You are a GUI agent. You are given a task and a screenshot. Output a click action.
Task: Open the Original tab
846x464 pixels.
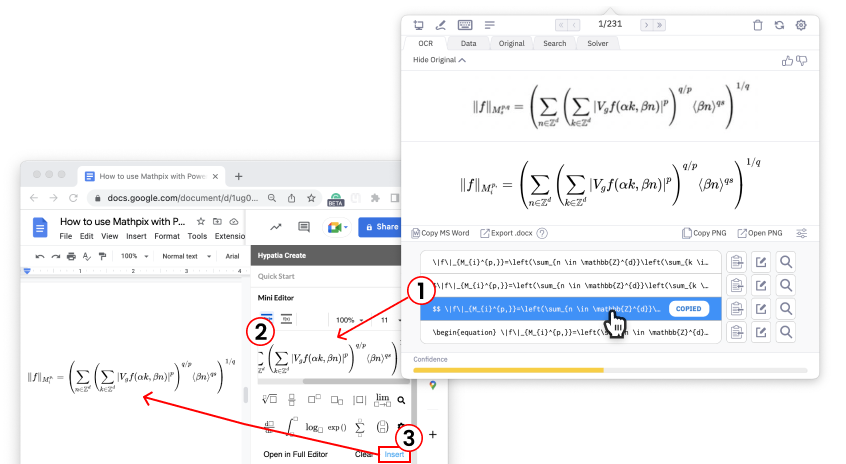pyautogui.click(x=511, y=43)
